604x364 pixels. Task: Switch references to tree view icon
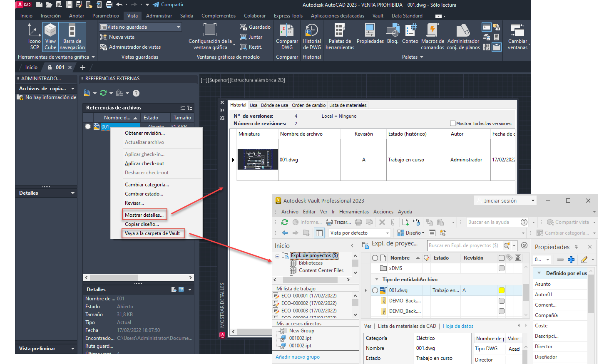click(x=190, y=108)
